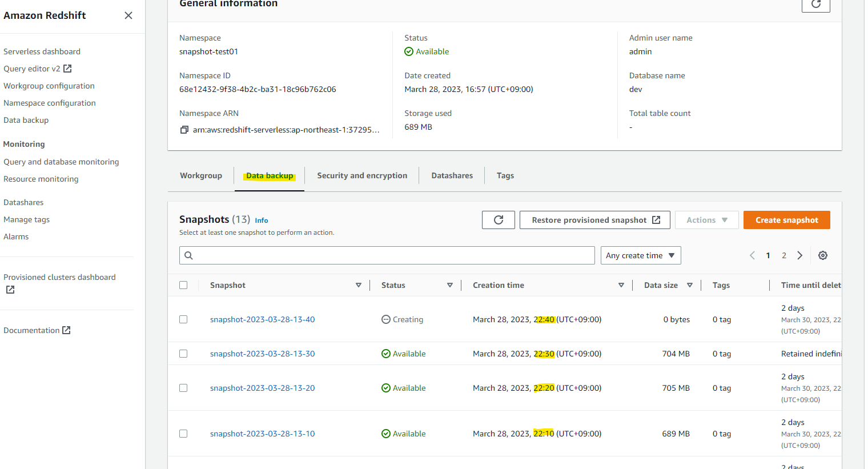The width and height of the screenshot is (868, 469).
Task: Click the external link icon beside Query editor v2
Action: (67, 69)
